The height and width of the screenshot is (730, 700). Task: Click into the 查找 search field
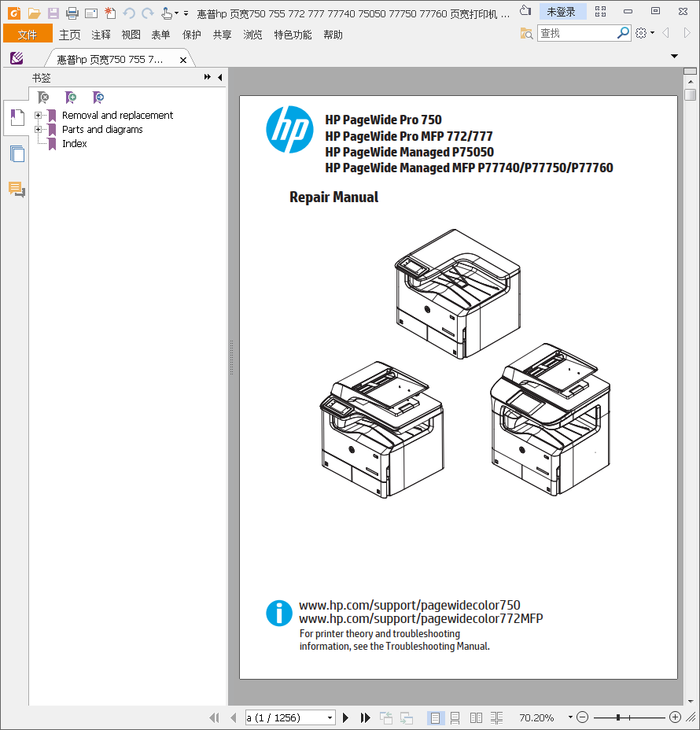tap(577, 33)
